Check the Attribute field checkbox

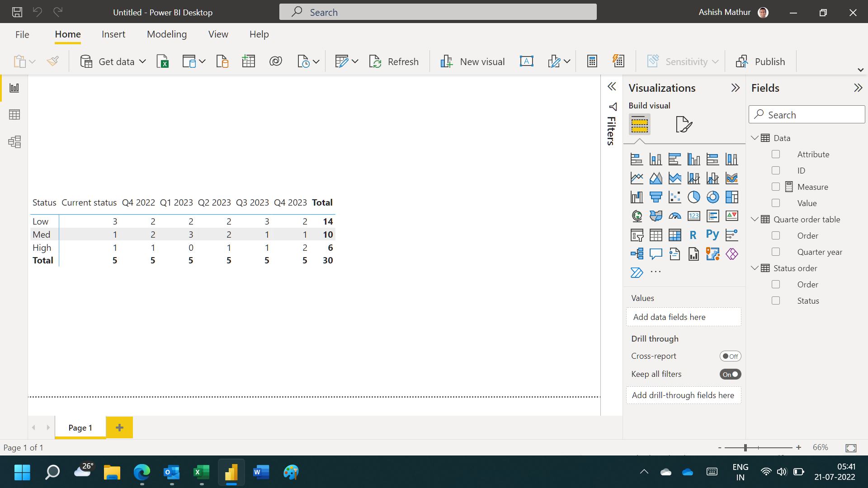tap(776, 154)
